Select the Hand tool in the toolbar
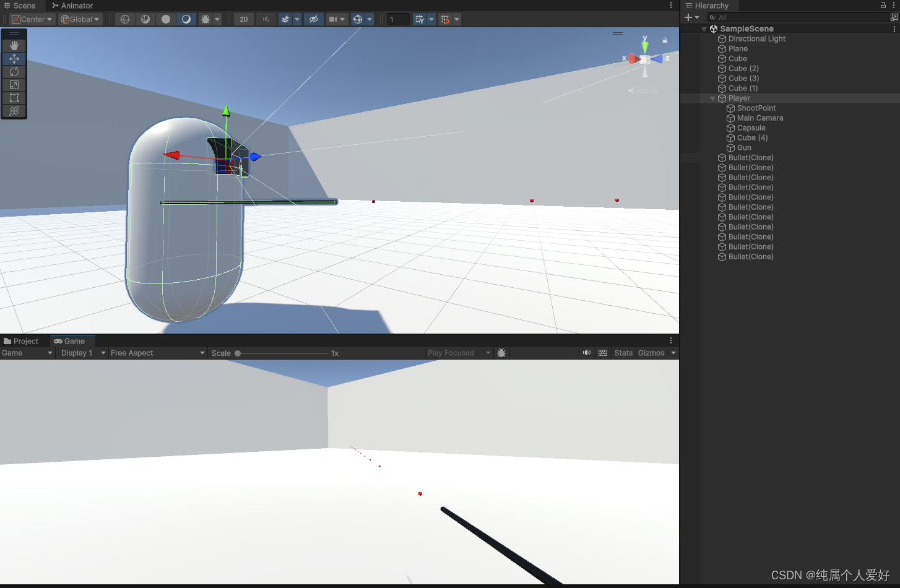The image size is (900, 588). coord(14,45)
